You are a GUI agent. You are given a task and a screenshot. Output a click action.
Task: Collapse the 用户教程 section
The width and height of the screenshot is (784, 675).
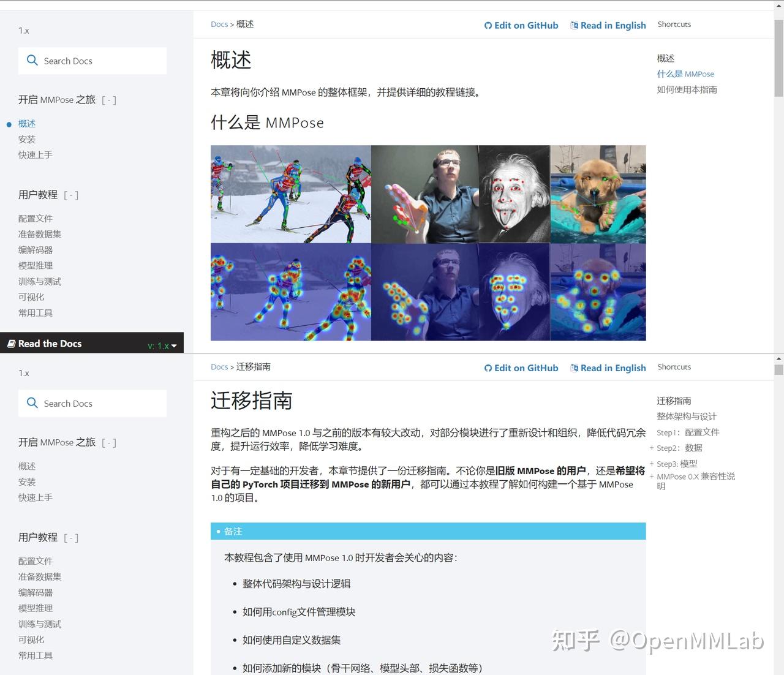(72, 195)
